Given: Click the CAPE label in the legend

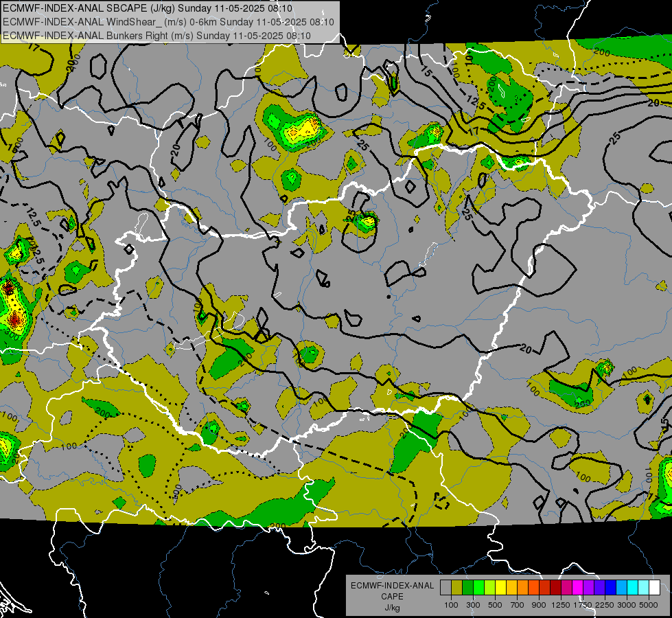Looking at the screenshot, I should tap(392, 597).
